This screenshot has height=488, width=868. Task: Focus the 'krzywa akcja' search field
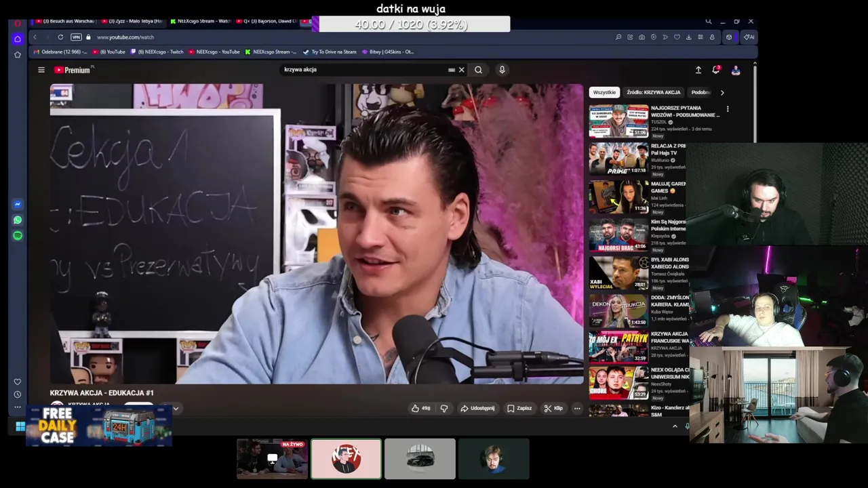[365, 70]
